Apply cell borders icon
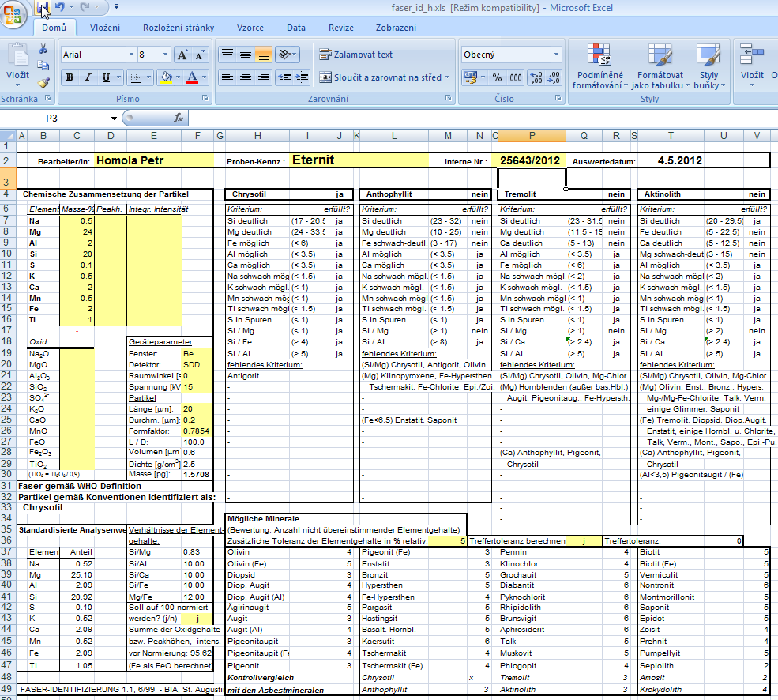778x700 pixels. pos(135,77)
